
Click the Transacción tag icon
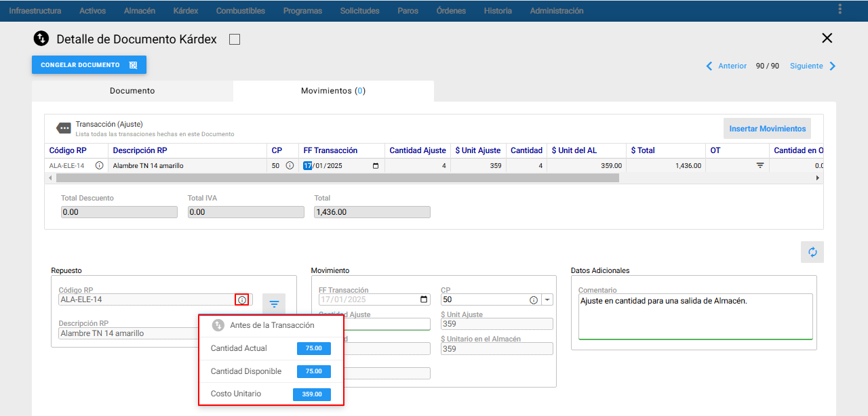(63, 128)
